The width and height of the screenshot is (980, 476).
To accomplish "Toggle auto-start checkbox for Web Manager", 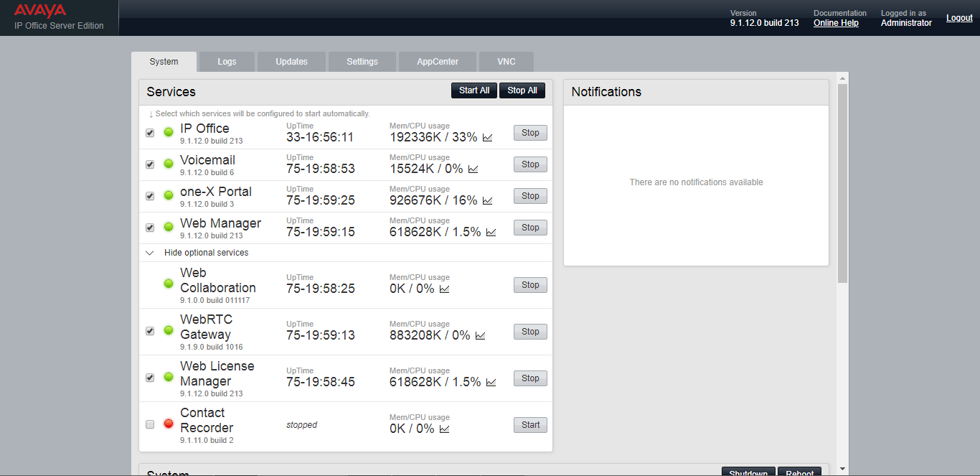I will click(x=150, y=228).
